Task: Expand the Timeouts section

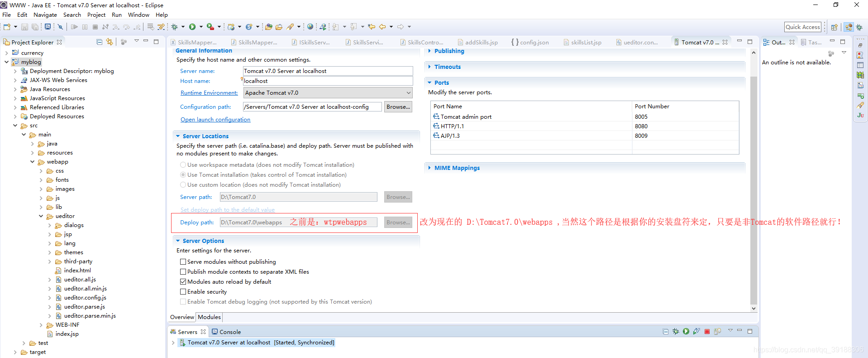Action: [429, 67]
